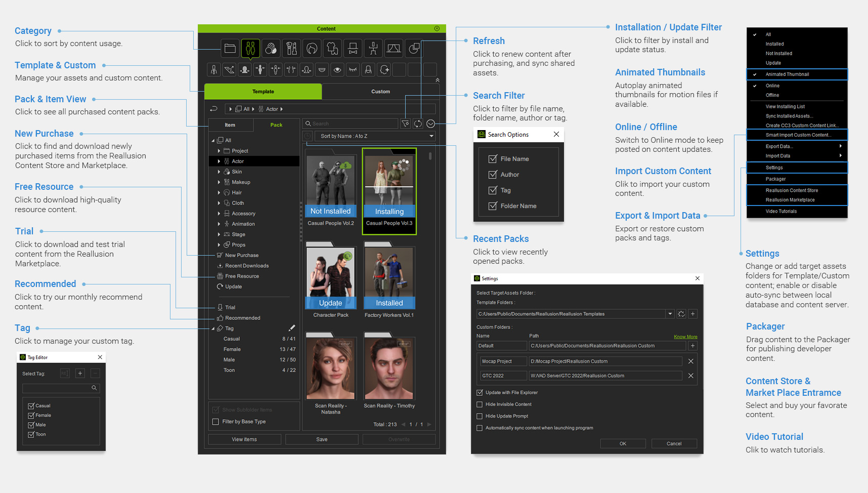Choose Reallusion Content Store menu entry
The width and height of the screenshot is (868, 493).
coord(792,190)
